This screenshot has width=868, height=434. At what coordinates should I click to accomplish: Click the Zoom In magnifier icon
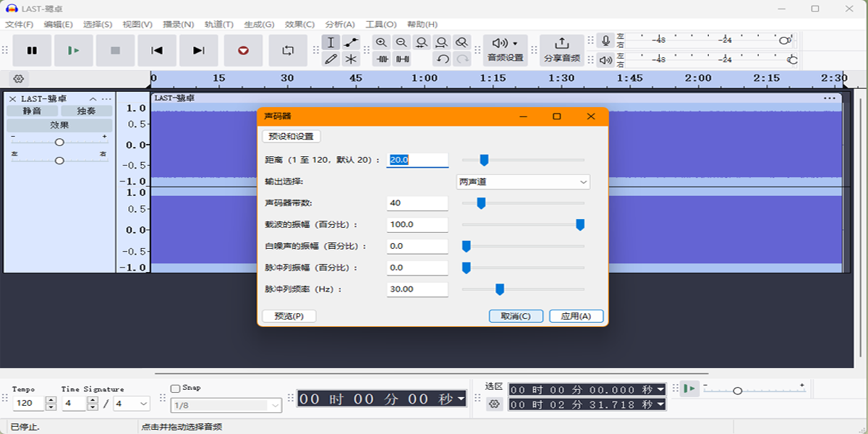point(381,43)
